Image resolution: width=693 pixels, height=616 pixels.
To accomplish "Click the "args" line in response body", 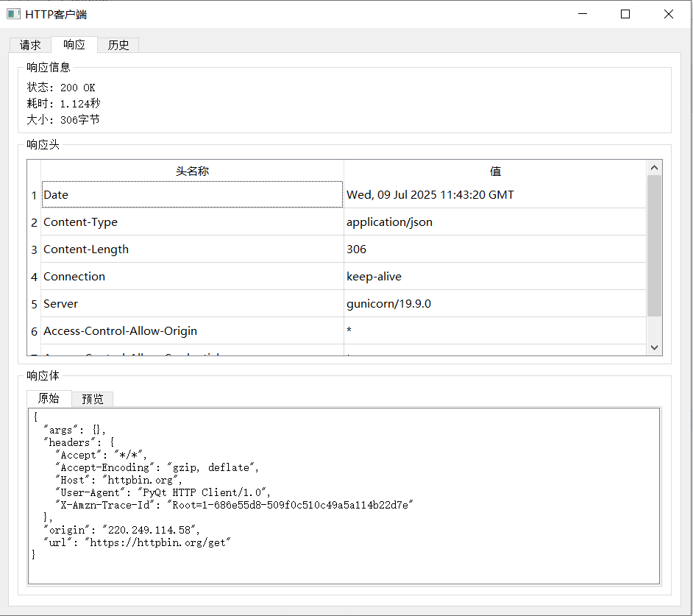I will (x=74, y=430).
